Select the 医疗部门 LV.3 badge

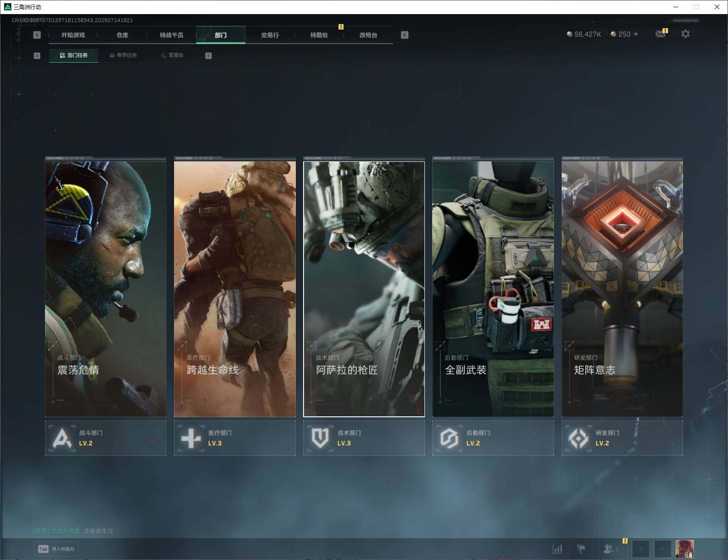coord(234,438)
